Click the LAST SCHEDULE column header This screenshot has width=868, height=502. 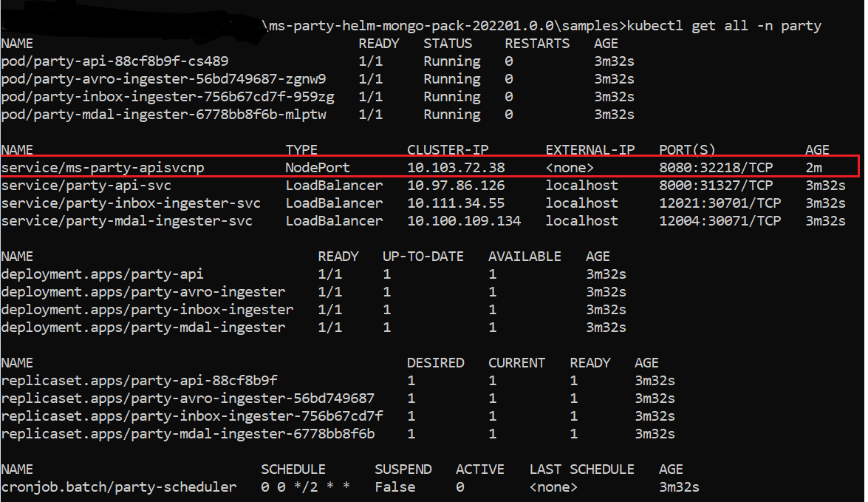(x=581, y=469)
